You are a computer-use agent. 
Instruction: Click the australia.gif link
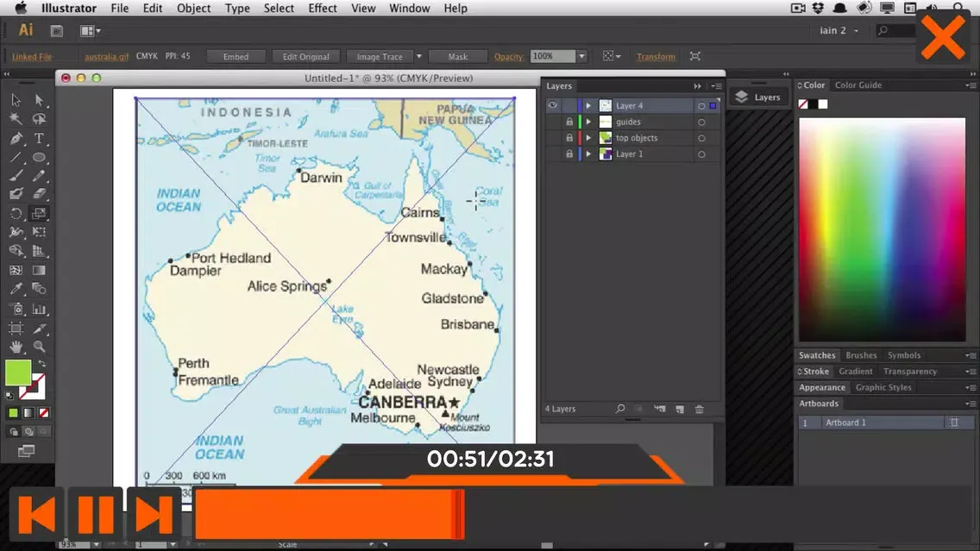point(106,56)
